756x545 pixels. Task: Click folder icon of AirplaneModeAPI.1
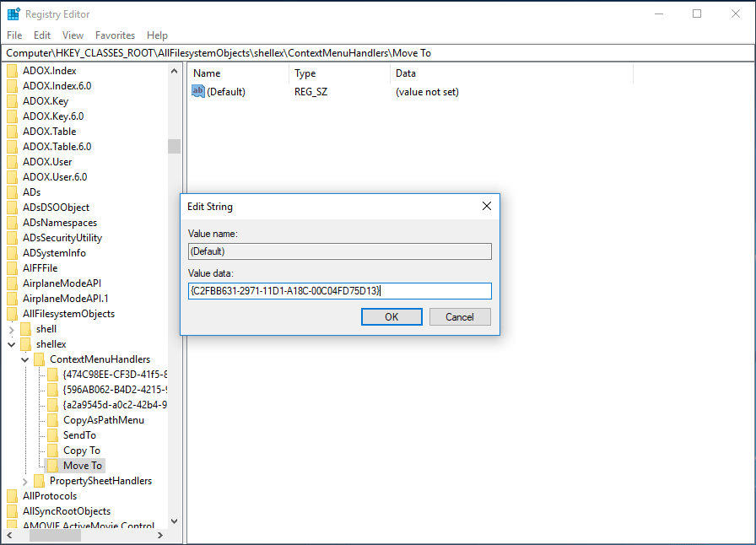coord(13,299)
